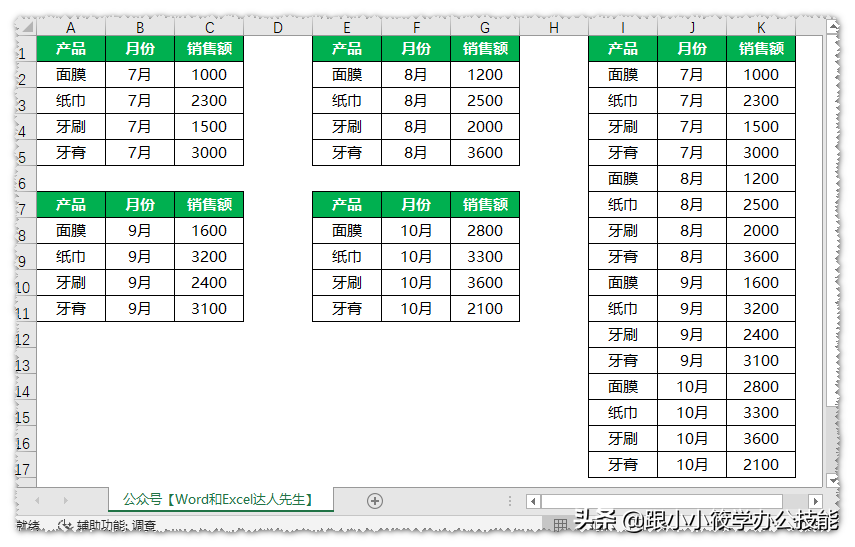Select cell K6 with value 1200
This screenshot has height=547, width=855.
click(x=761, y=179)
